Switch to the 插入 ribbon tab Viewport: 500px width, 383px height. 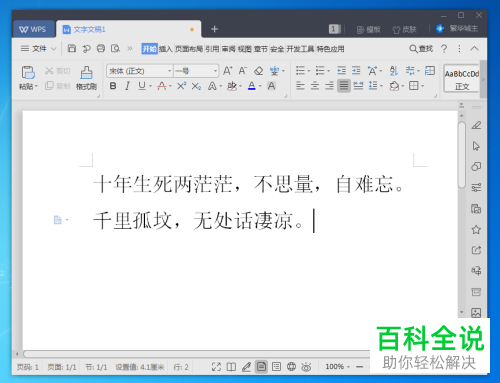click(x=165, y=49)
